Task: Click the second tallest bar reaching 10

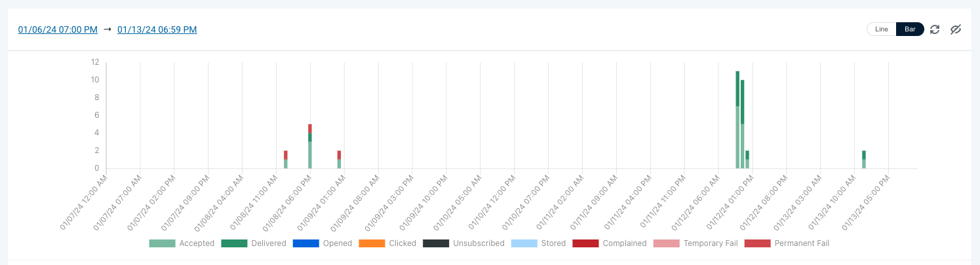Action: pyautogui.click(x=742, y=124)
